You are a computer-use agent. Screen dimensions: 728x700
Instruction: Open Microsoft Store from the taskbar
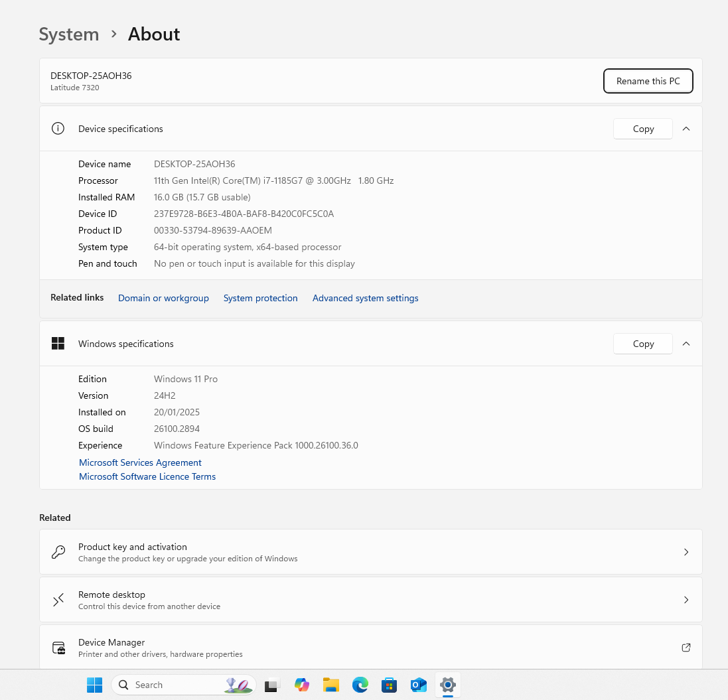(390, 685)
